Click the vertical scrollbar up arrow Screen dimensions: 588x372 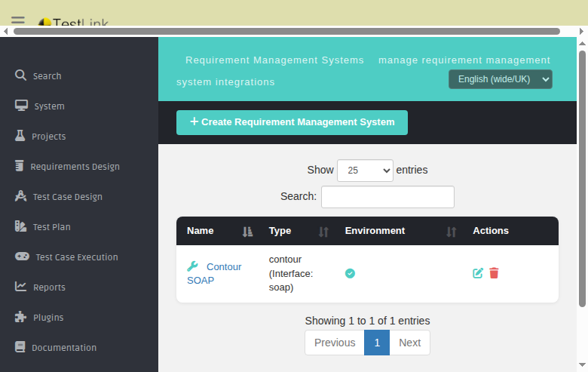pos(582,44)
